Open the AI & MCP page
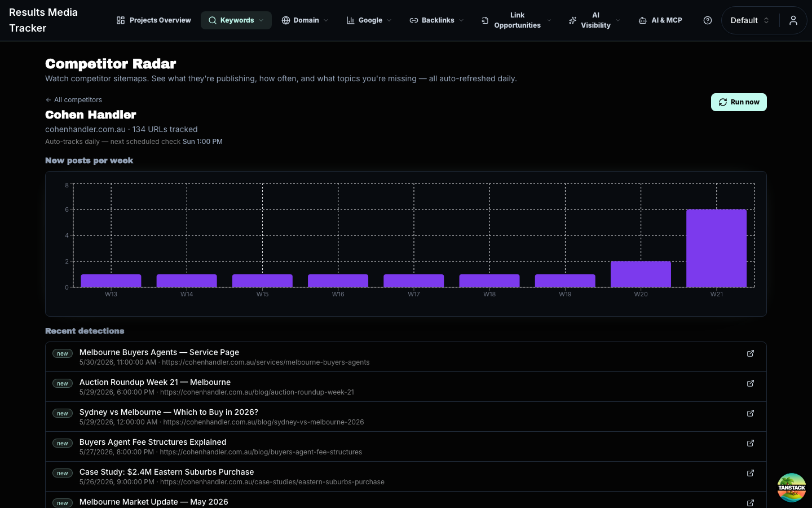The width and height of the screenshot is (812, 508). click(x=660, y=20)
